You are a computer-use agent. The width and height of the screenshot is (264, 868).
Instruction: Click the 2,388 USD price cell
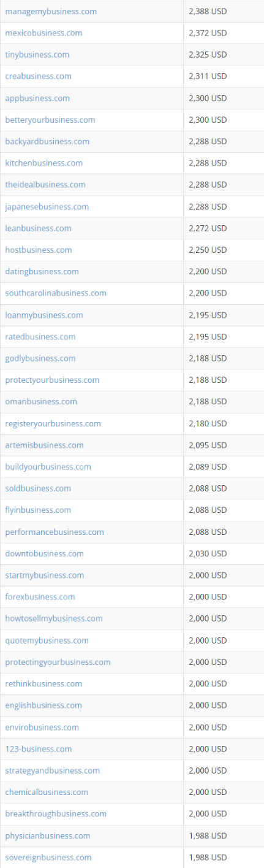click(208, 11)
